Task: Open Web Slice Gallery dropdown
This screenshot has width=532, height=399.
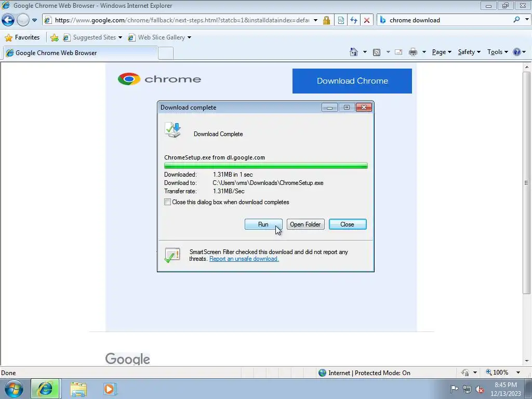Action: [159, 37]
